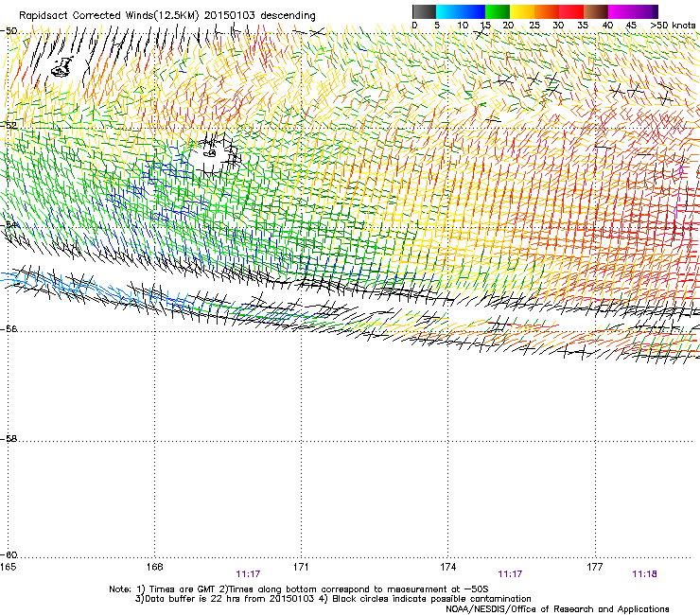Click the '25' legend scale label
The width and height of the screenshot is (700, 615).
[534, 26]
